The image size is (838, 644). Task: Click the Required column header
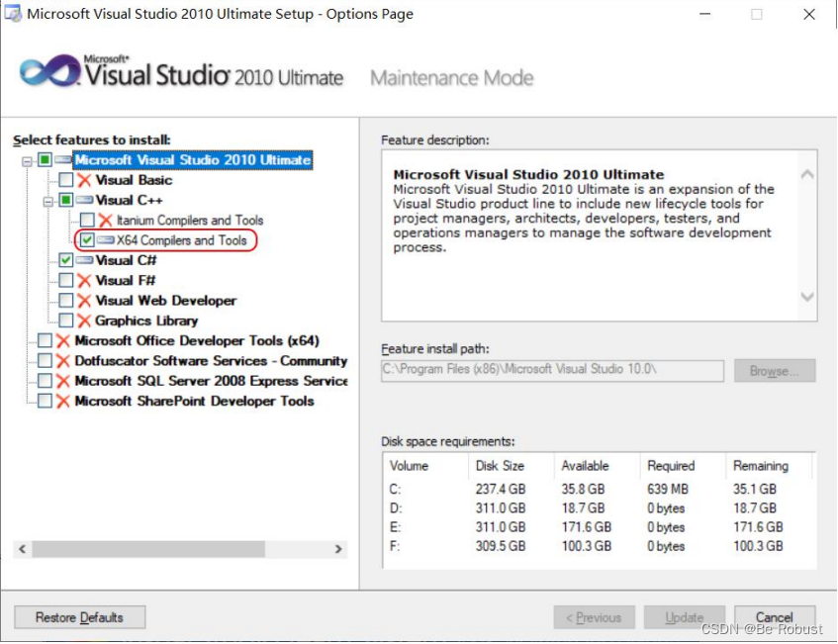(x=683, y=466)
